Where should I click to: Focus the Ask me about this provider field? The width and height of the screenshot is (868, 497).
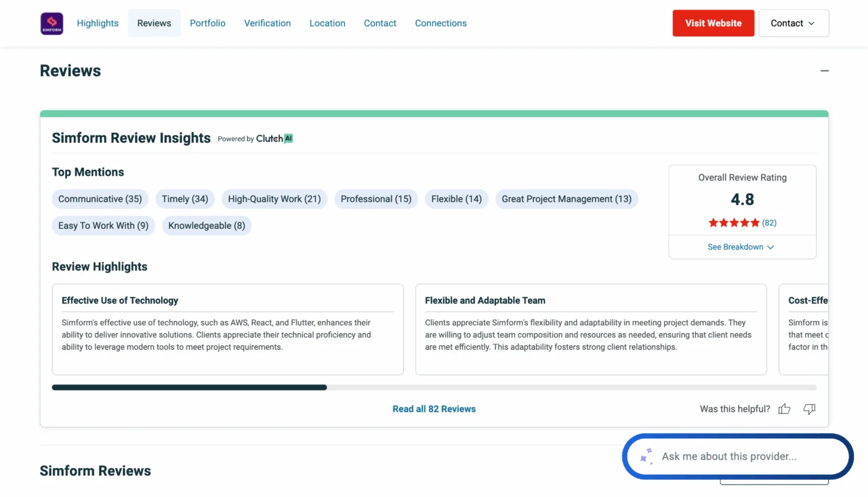point(738,457)
